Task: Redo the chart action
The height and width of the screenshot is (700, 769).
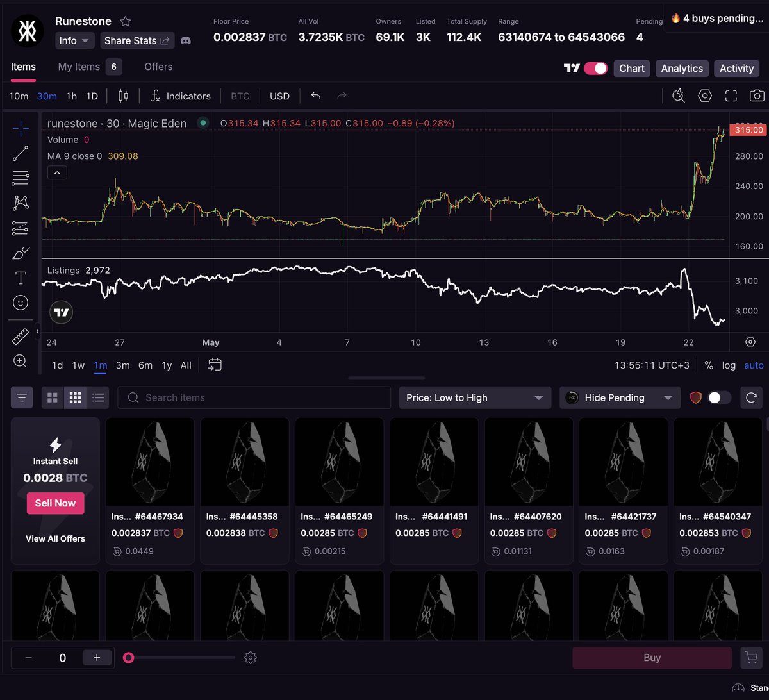Action: [342, 96]
